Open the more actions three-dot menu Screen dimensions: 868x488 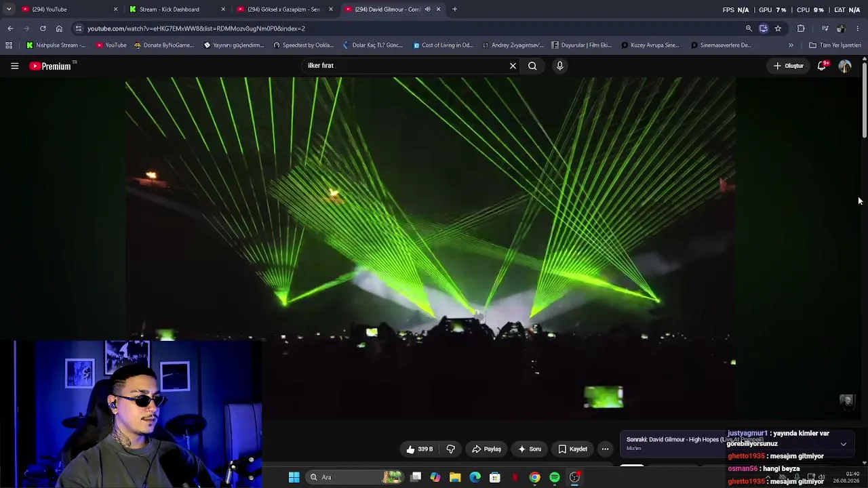pyautogui.click(x=605, y=449)
